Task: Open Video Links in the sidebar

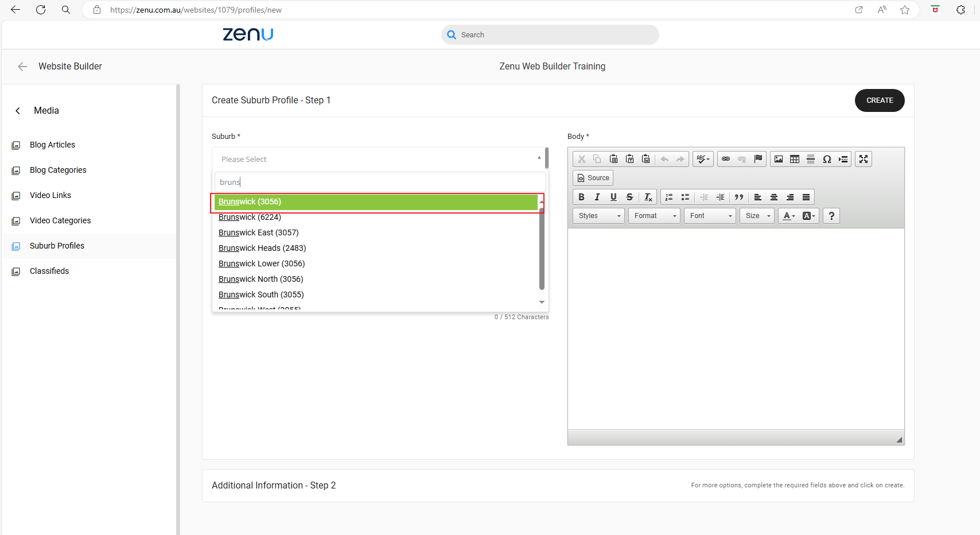Action: [x=50, y=195]
